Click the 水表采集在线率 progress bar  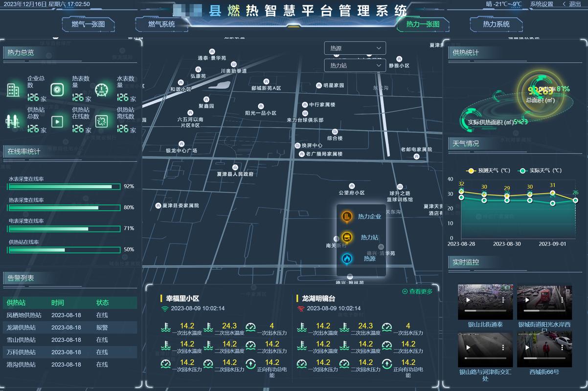coord(64,187)
